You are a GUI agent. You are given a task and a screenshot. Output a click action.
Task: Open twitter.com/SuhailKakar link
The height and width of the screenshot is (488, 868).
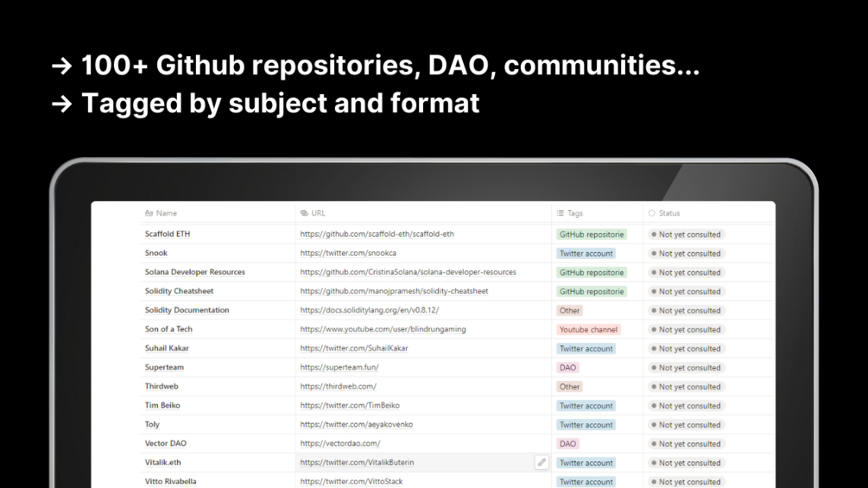click(354, 348)
